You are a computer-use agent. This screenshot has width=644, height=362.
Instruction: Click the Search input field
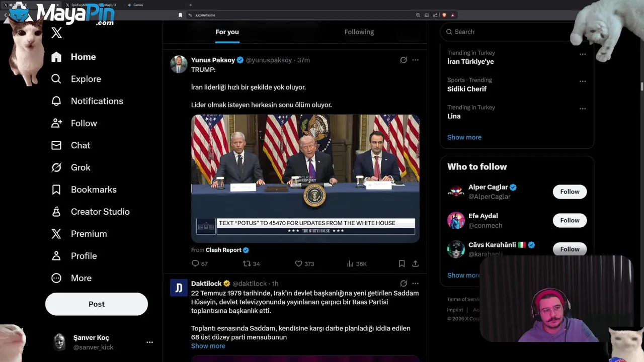pos(508,32)
